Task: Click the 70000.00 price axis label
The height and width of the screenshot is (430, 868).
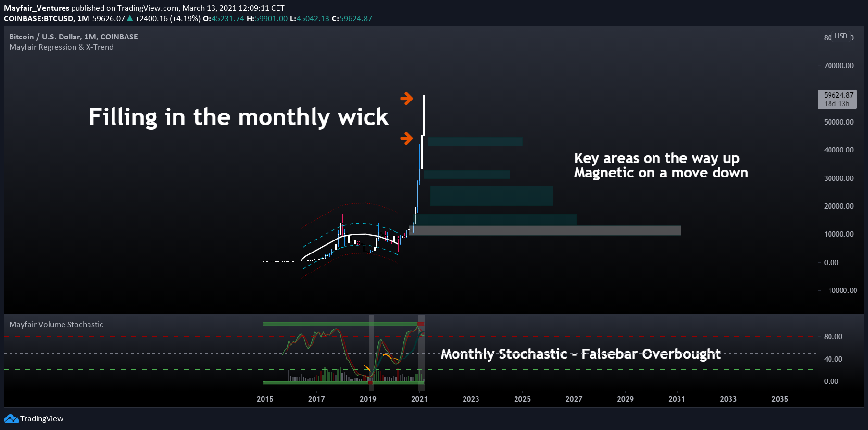Action: 839,66
